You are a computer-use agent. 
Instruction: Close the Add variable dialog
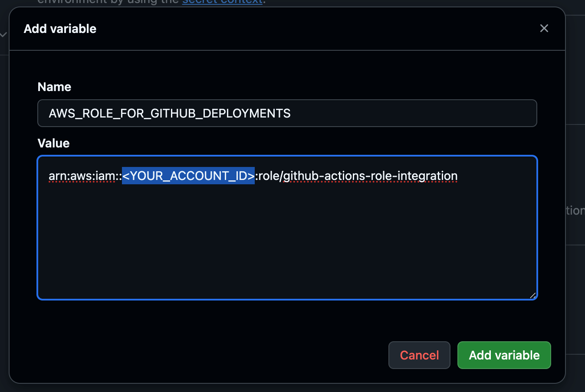544,29
